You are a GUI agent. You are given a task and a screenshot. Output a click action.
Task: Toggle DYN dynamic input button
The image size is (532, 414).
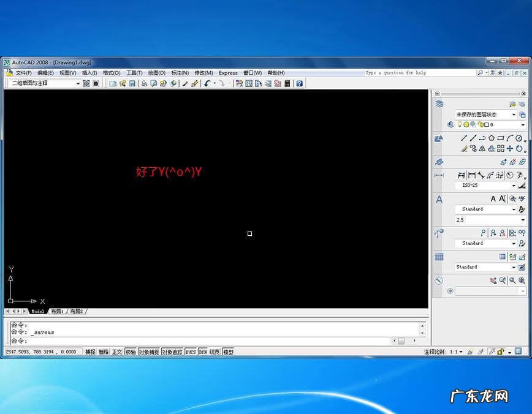point(203,352)
